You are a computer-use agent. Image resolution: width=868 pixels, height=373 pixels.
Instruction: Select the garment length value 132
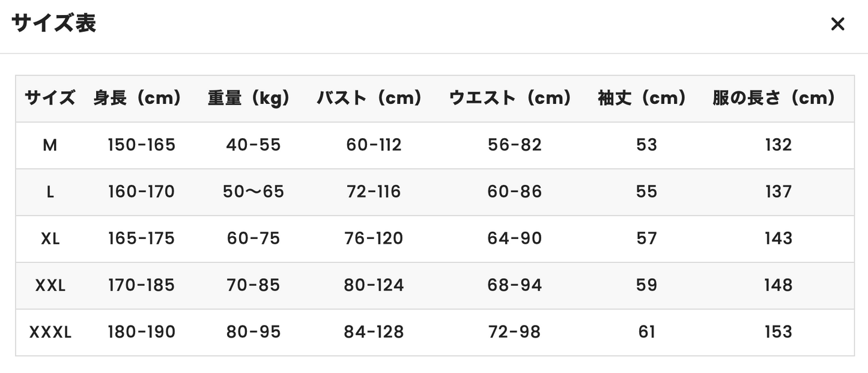(778, 145)
